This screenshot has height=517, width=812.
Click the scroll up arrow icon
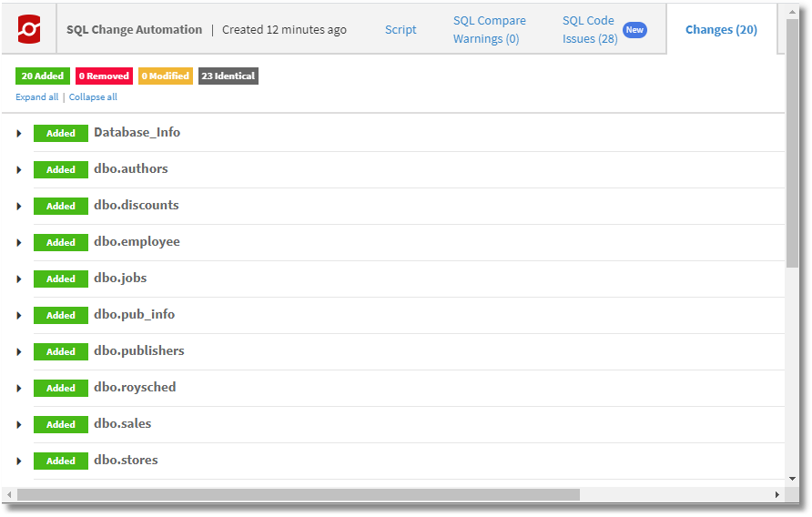click(x=792, y=12)
